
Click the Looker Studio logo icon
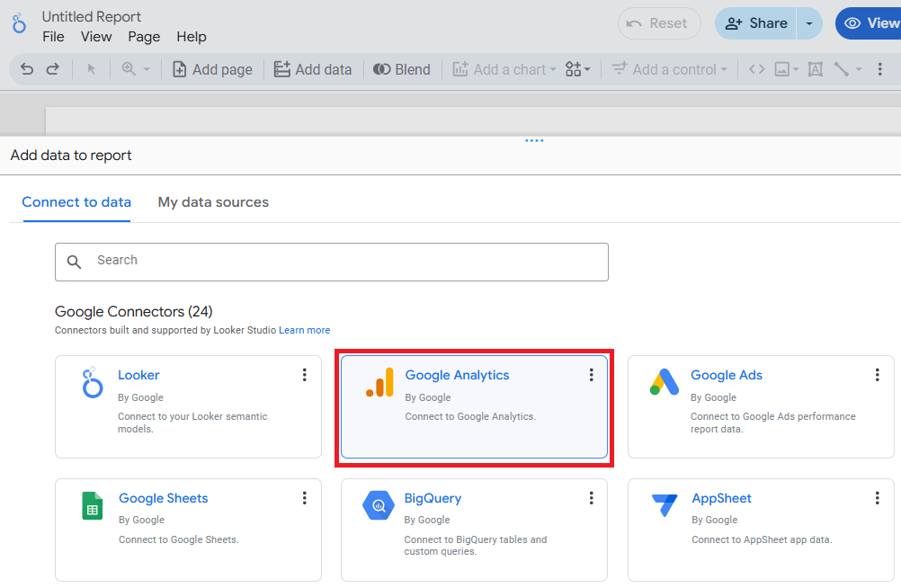point(19,23)
